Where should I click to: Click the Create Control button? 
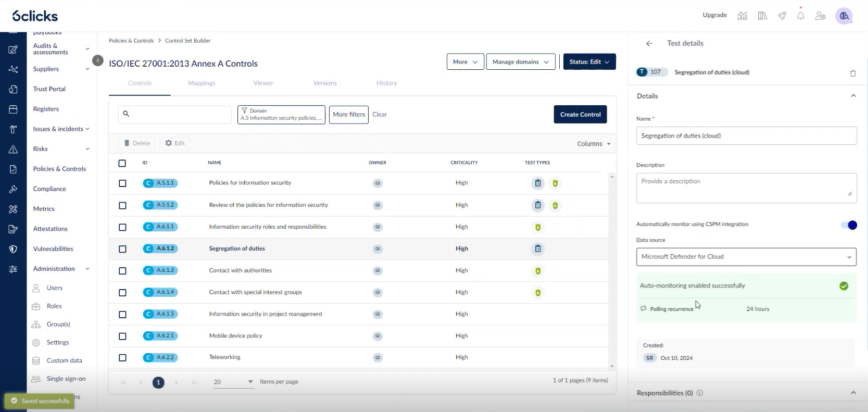(x=580, y=115)
